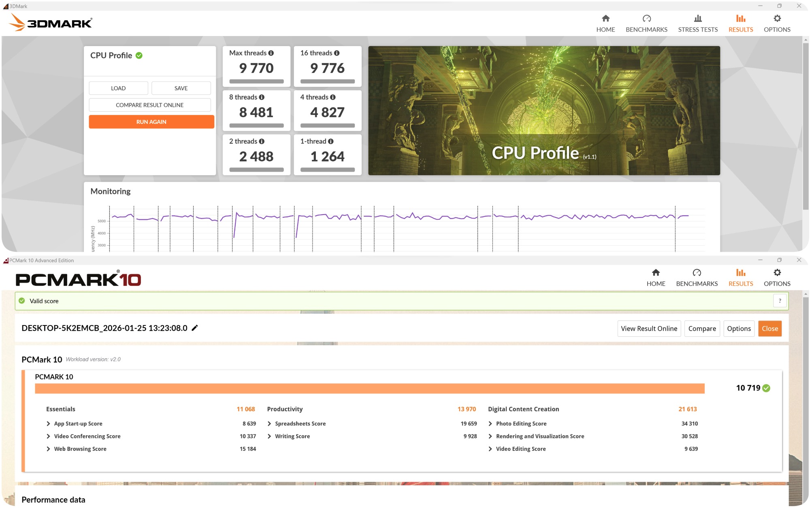Expand Photo Editing Score chevron
Image resolution: width=812 pixels, height=508 pixels.
coord(490,423)
